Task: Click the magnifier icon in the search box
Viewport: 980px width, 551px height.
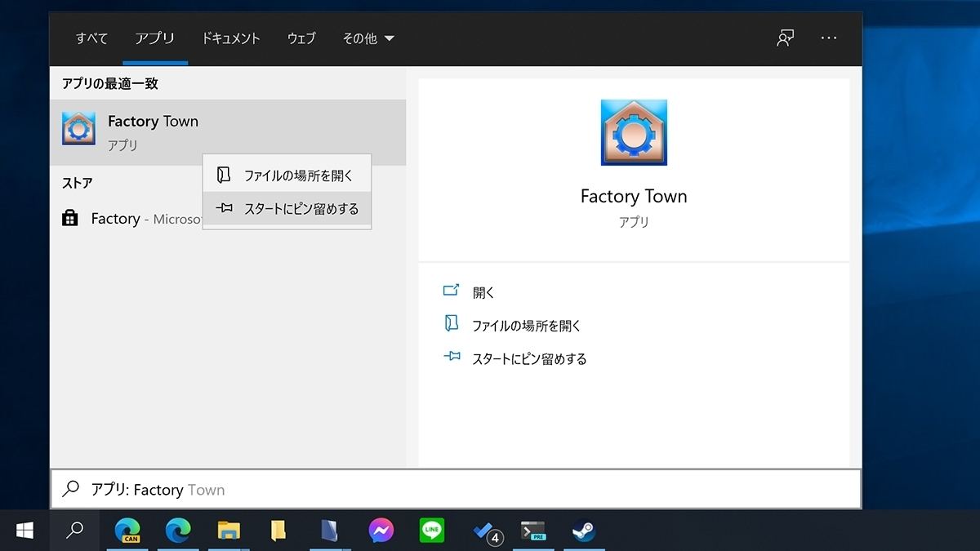Action: coord(71,489)
